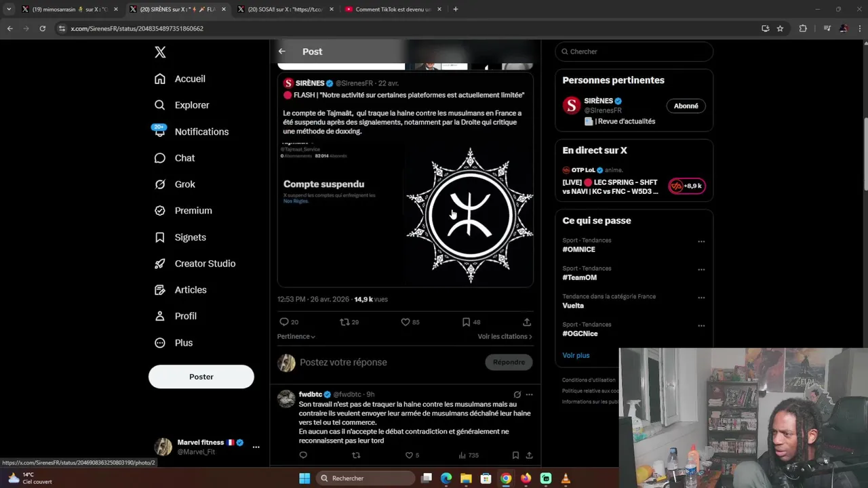Open Marvel fitness account menu dots
Screen dimensions: 868x488
[256, 447]
